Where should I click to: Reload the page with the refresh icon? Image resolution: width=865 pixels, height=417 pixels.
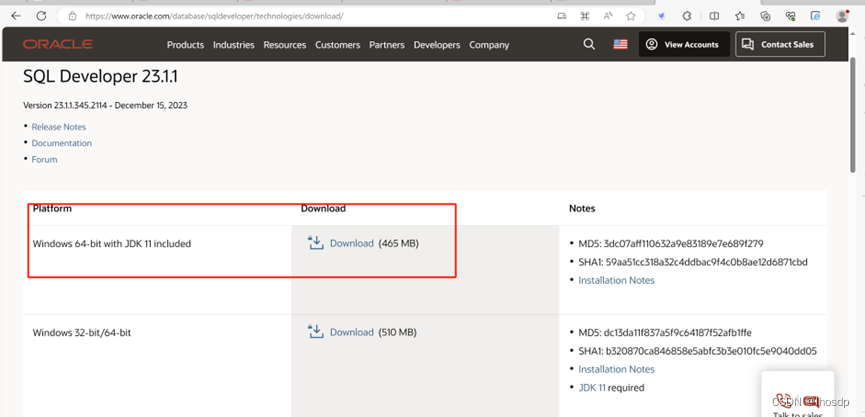point(41,16)
